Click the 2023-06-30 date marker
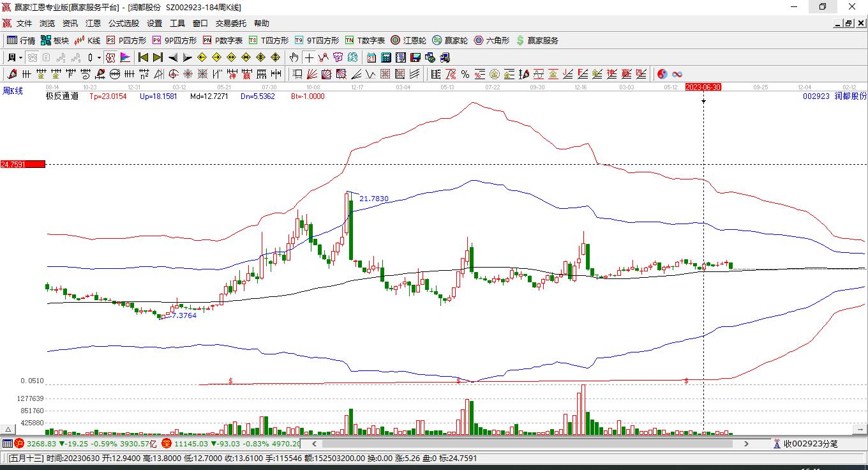 pos(703,87)
